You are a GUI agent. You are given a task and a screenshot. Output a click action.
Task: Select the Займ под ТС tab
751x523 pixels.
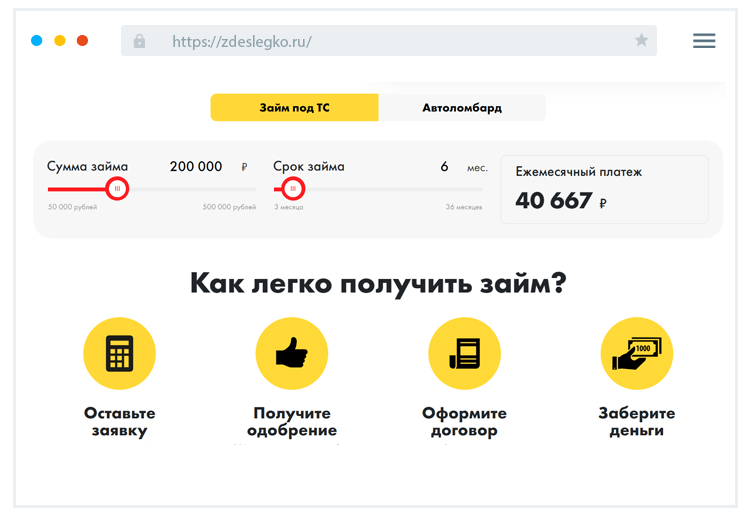[x=295, y=107]
